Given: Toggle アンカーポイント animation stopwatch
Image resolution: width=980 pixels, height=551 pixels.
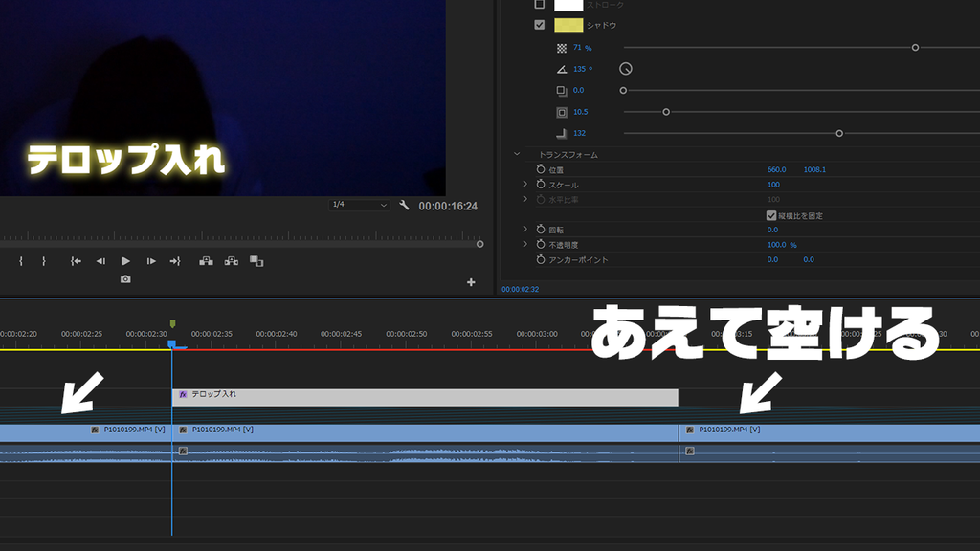Looking at the screenshot, I should tap(541, 259).
